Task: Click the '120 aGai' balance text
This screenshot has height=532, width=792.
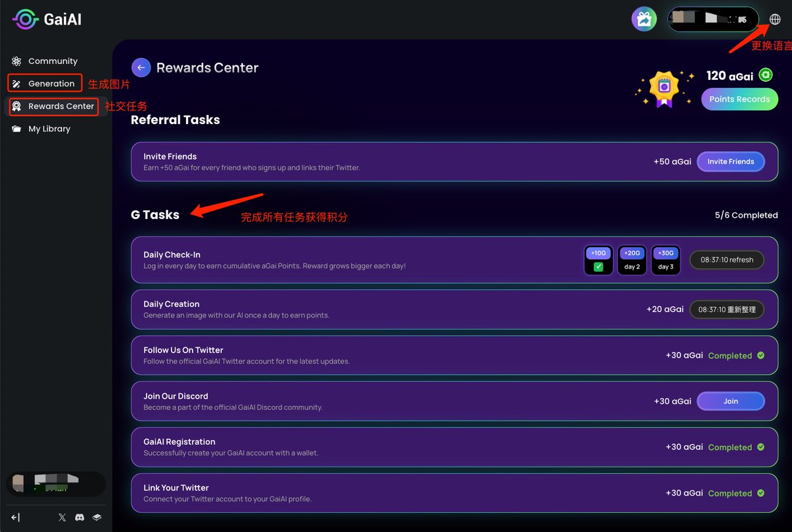Action: click(729, 76)
